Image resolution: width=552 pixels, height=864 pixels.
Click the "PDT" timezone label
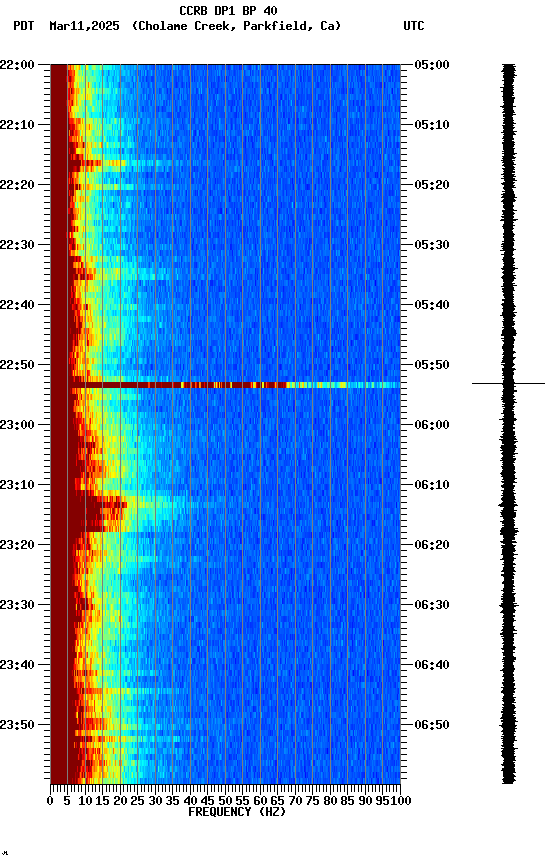tap(24, 26)
